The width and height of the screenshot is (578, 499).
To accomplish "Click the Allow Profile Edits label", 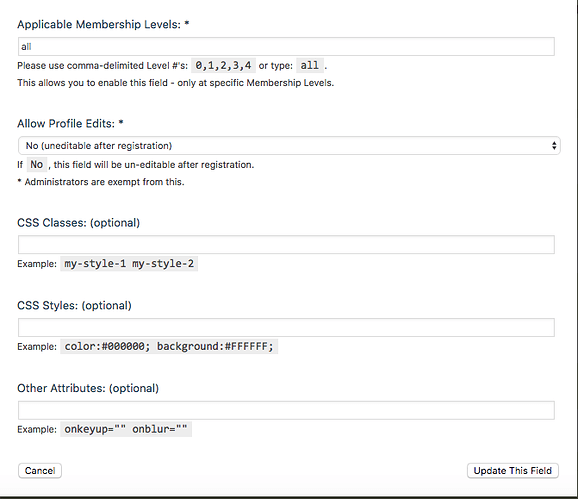I will [70, 123].
